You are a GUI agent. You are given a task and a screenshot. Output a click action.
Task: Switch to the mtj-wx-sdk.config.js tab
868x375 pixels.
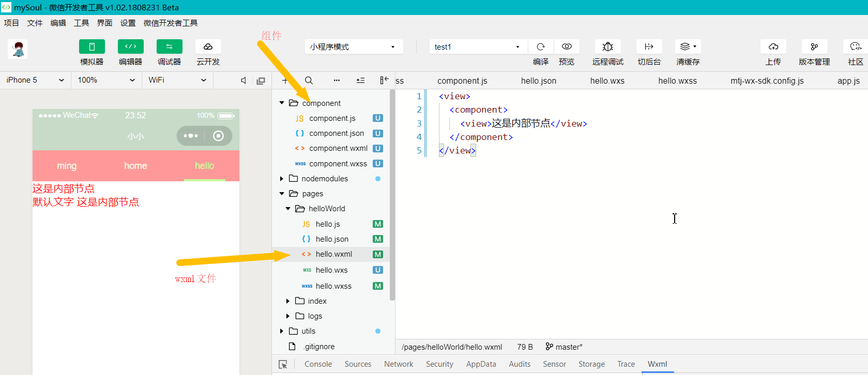click(767, 81)
